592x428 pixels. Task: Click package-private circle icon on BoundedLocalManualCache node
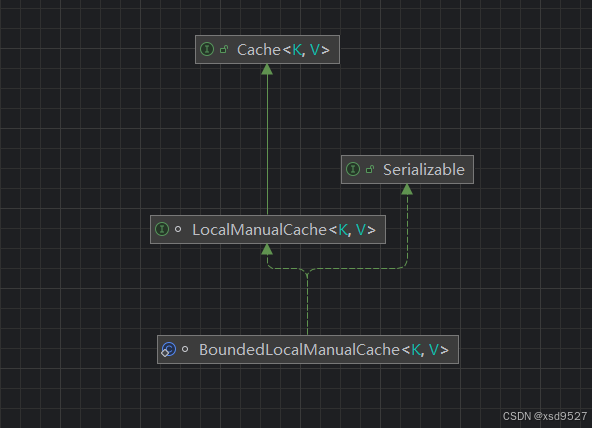point(185,349)
